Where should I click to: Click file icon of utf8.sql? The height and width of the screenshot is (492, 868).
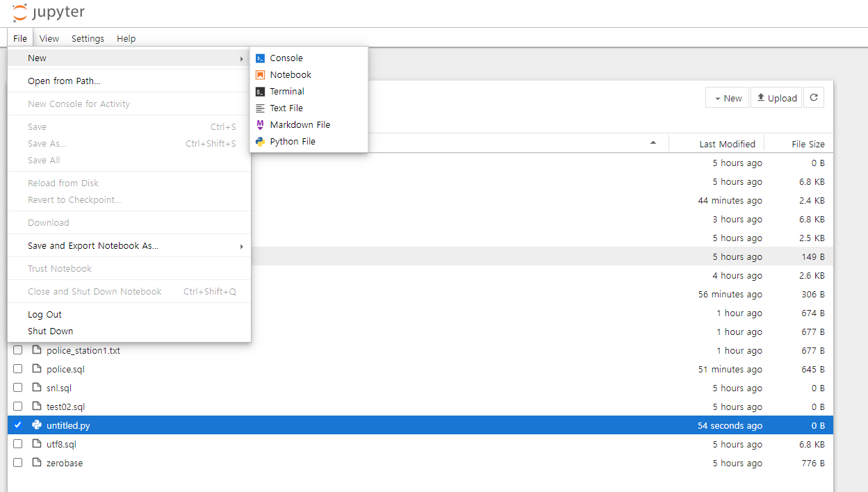[37, 444]
